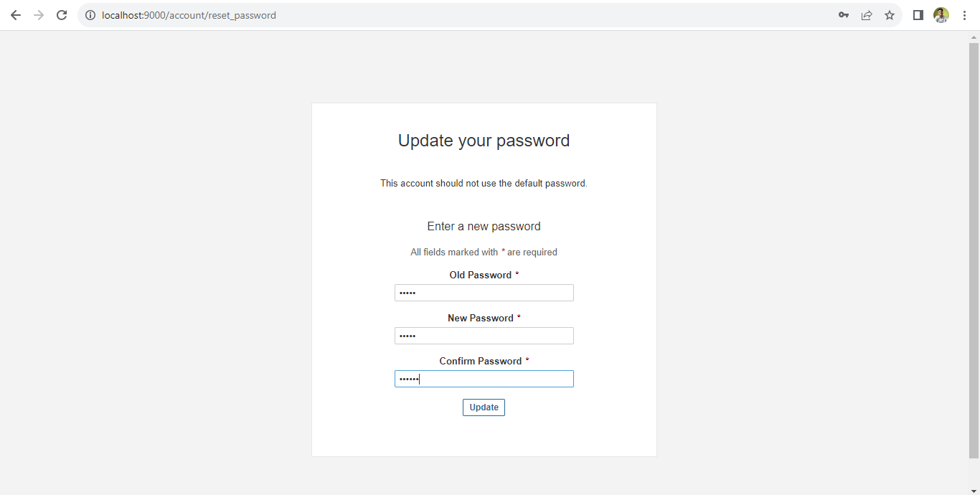Click the scrollbar up arrow
Screen dimensions: 980x495
coord(974,37)
